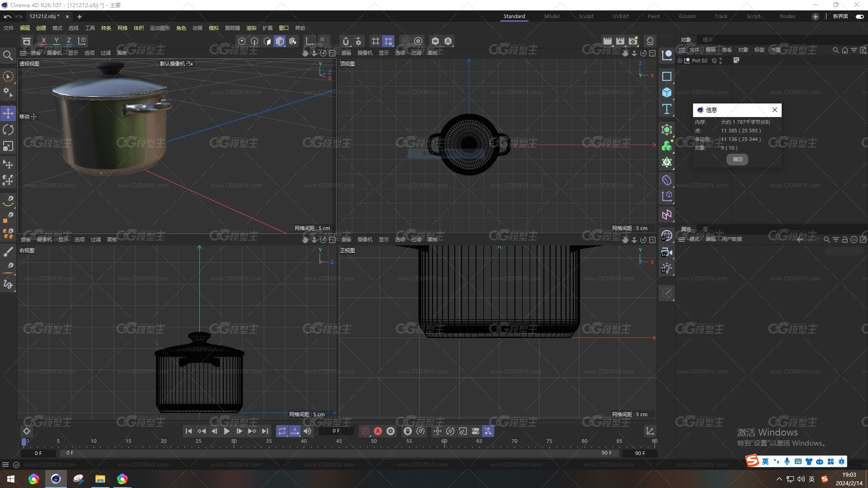Image resolution: width=868 pixels, height=488 pixels.
Task: Open the 渲染 menu
Action: 251,28
